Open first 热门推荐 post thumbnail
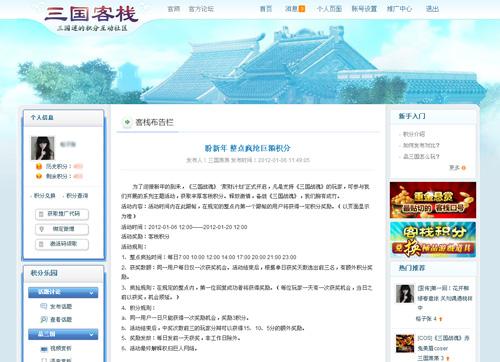Viewport: 500px width, 362px height. 405,294
